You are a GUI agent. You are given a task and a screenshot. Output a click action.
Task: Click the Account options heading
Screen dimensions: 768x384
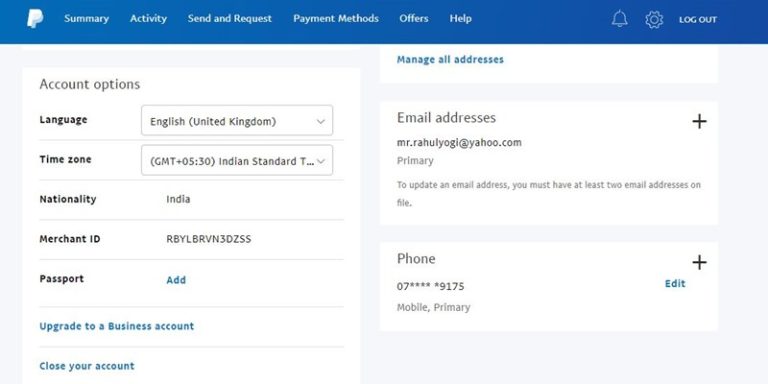click(90, 84)
